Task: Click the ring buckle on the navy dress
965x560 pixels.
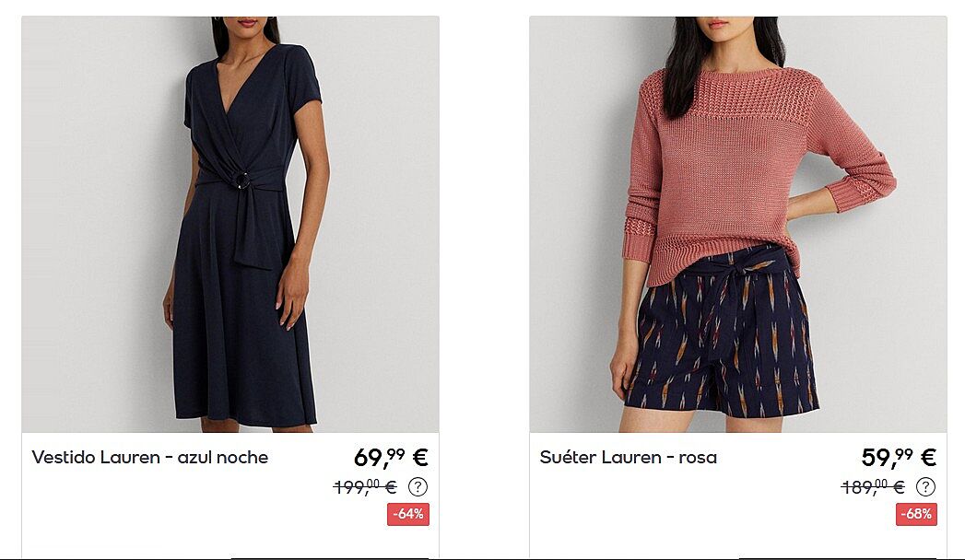Action: coord(242,181)
